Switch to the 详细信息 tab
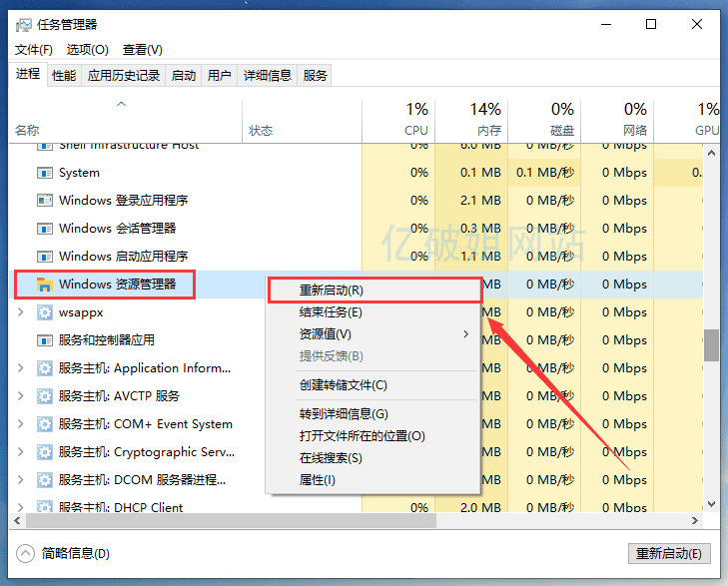The image size is (728, 586). point(268,76)
